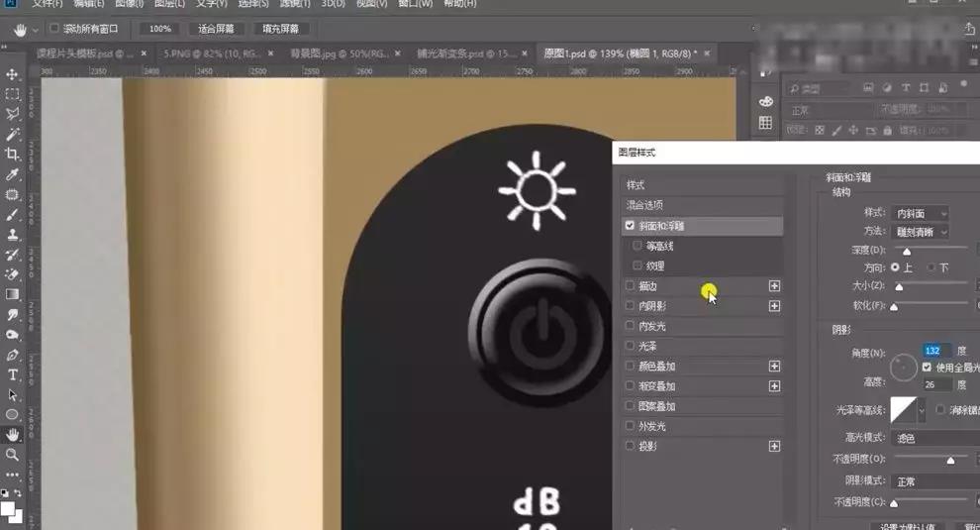Select the 上 direction radio button
The height and width of the screenshot is (530, 980).
tap(895, 267)
